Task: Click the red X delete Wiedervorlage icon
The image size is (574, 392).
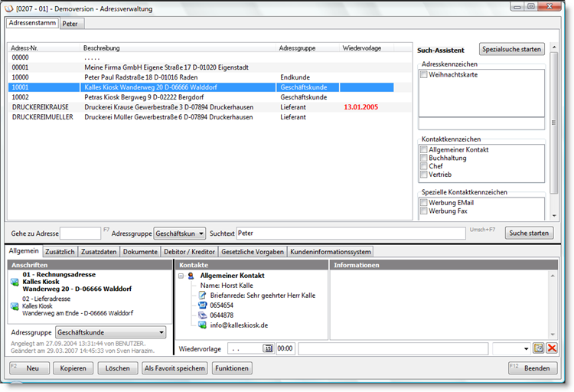Action: pos(551,348)
